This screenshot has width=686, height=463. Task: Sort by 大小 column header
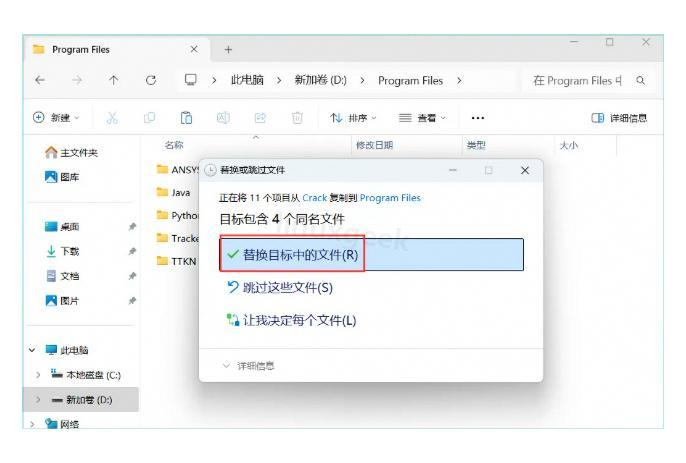click(569, 145)
